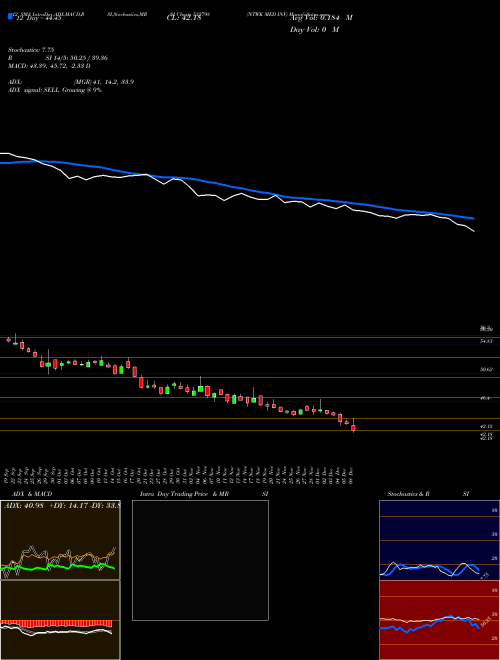The width and height of the screenshot is (500, 660).
Task: Click the '46.4' price axis label
Action: (485, 398)
